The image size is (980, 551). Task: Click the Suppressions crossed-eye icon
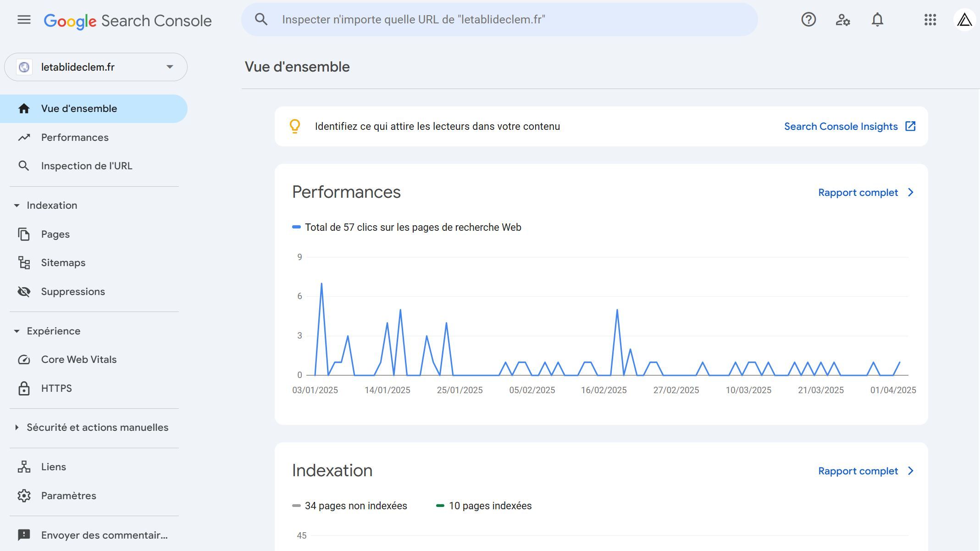tap(24, 291)
